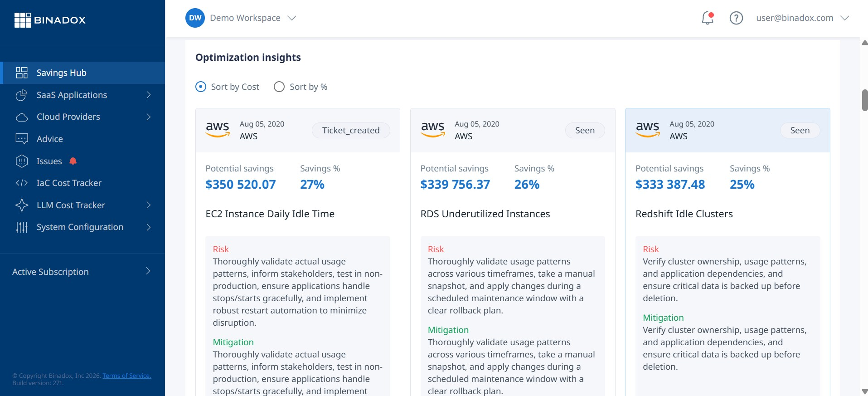Click the Binadox logo
The image size is (868, 396).
tap(50, 20)
